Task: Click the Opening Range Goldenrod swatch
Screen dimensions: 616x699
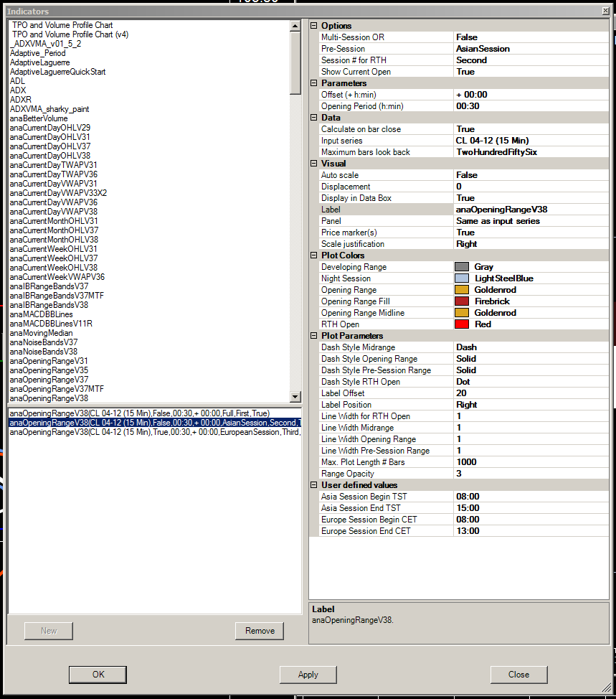Action: tap(462, 290)
